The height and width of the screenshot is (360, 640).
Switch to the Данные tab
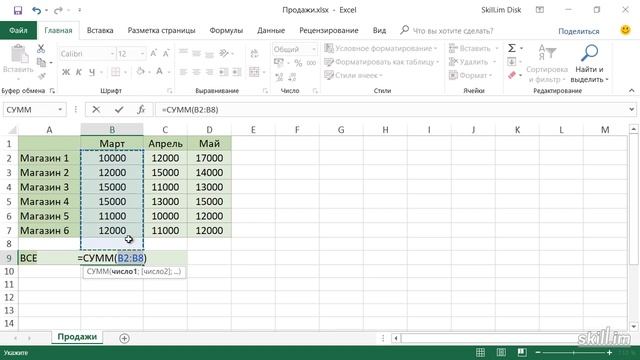[x=271, y=31]
